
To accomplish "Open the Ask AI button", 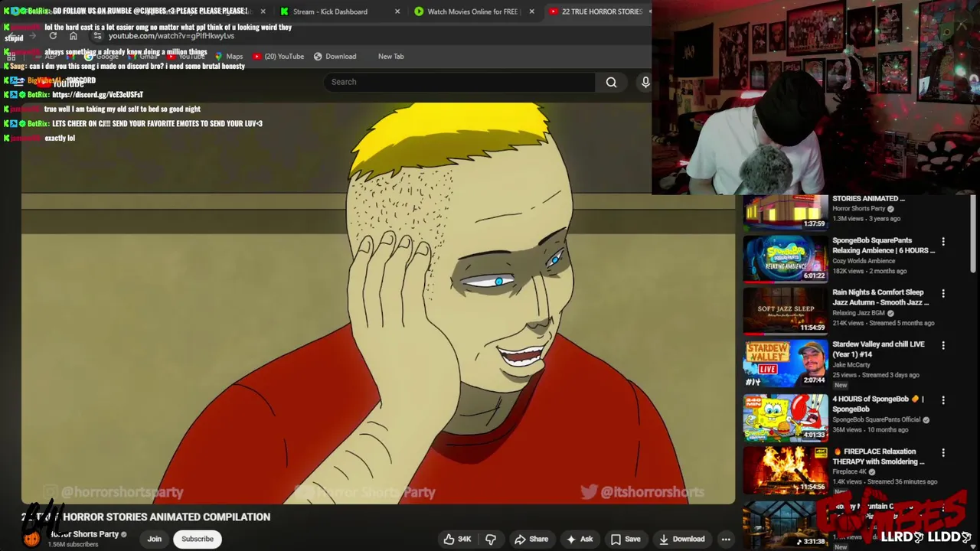I will pos(579,539).
